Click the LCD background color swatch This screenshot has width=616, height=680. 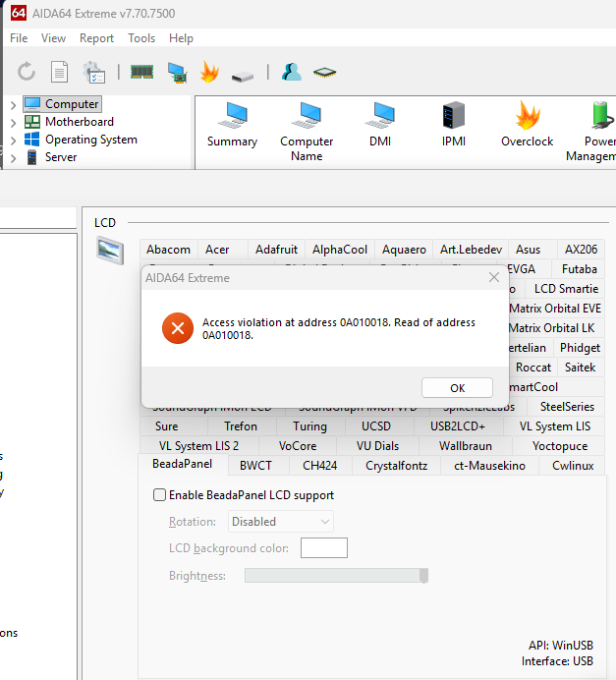tap(324, 547)
